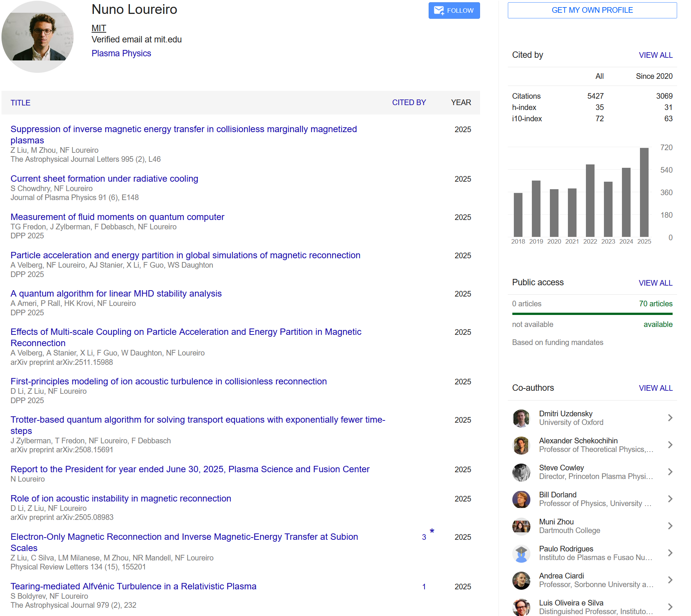Click the 2024 citations bar in chart
691x616 pixels.
point(626,202)
